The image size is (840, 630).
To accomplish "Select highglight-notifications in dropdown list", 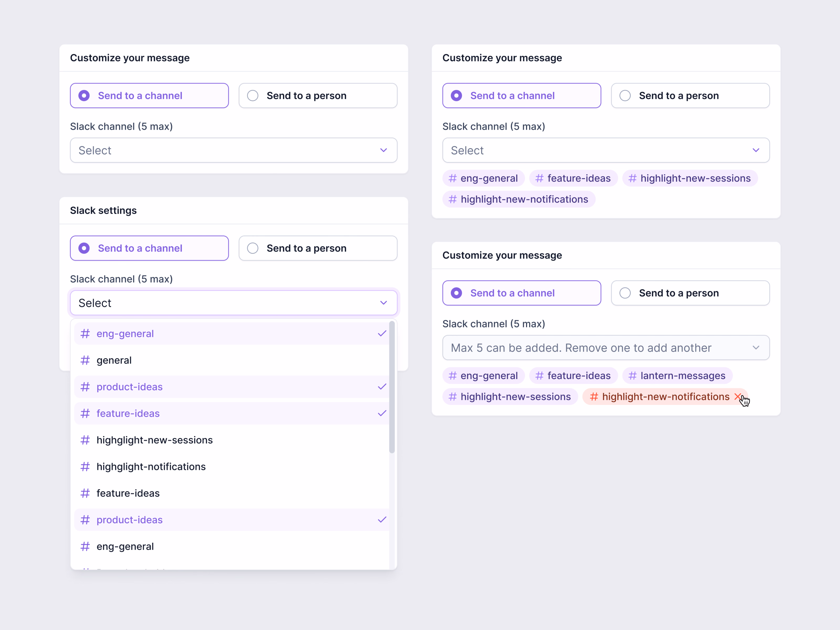I will click(x=232, y=467).
